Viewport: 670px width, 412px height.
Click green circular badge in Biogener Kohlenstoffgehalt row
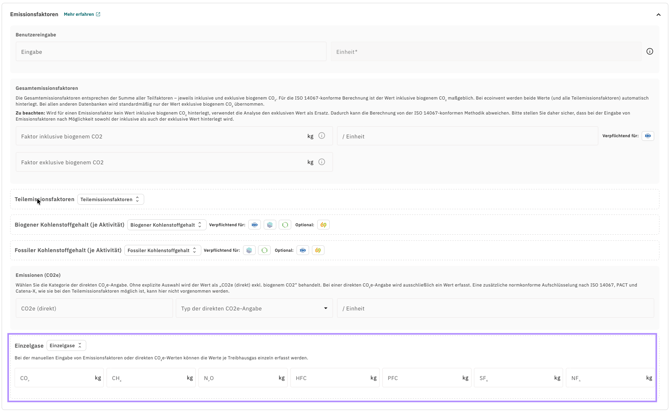tap(285, 225)
